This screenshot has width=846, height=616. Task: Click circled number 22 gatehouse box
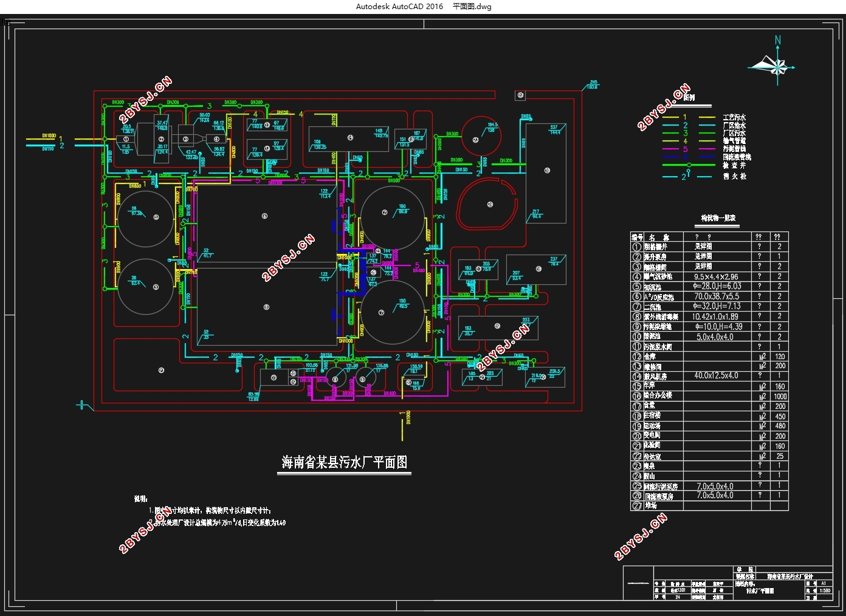521,95
